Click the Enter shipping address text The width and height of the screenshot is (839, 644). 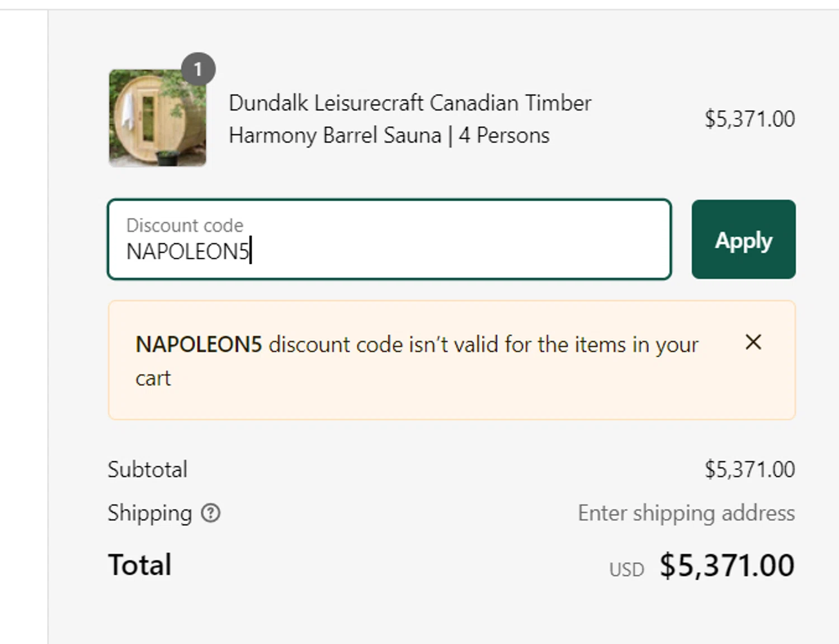point(686,513)
